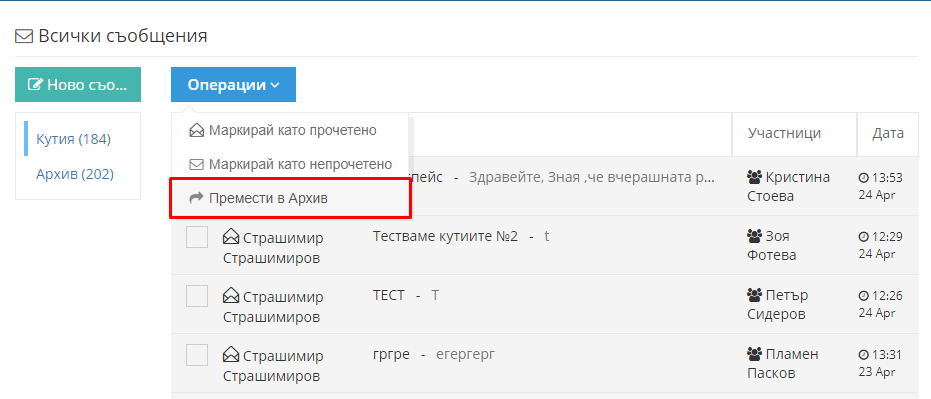Click the Ново съобщение button
Viewport: 931px width, 399px height.
78,85
